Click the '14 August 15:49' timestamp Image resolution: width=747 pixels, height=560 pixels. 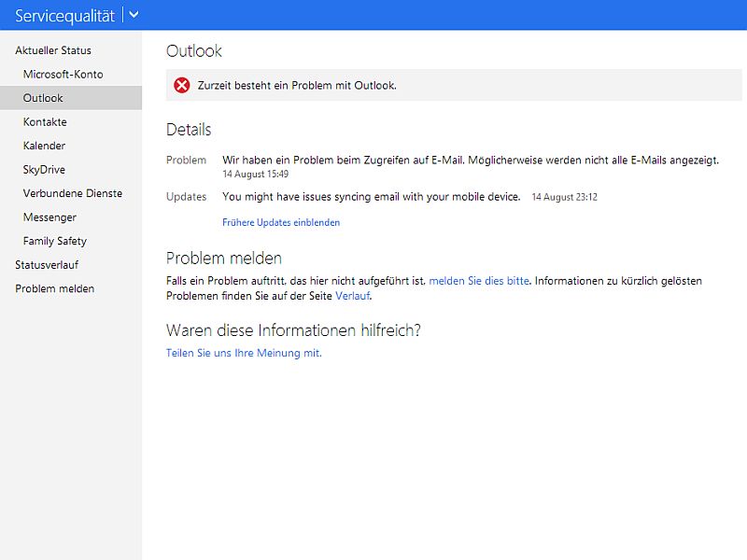click(x=255, y=175)
